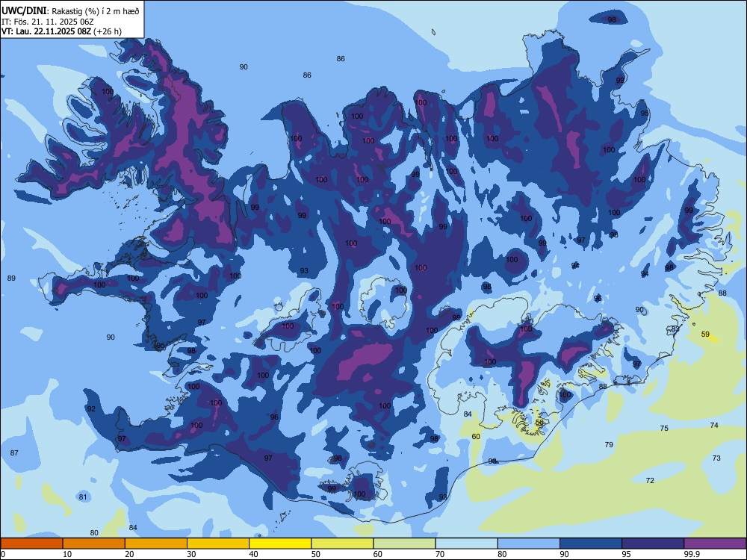Viewport: 747px width, 560px height.
Task: Click the map value '81'
Action: click(x=83, y=497)
